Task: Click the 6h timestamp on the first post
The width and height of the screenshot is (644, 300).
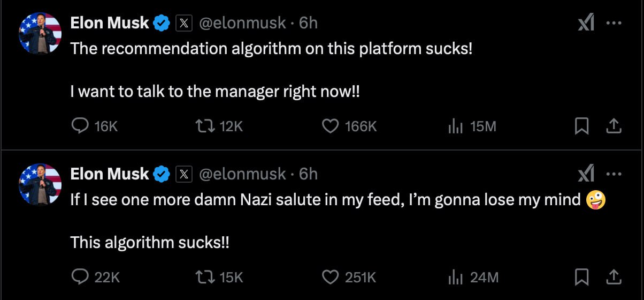Action: tap(309, 23)
